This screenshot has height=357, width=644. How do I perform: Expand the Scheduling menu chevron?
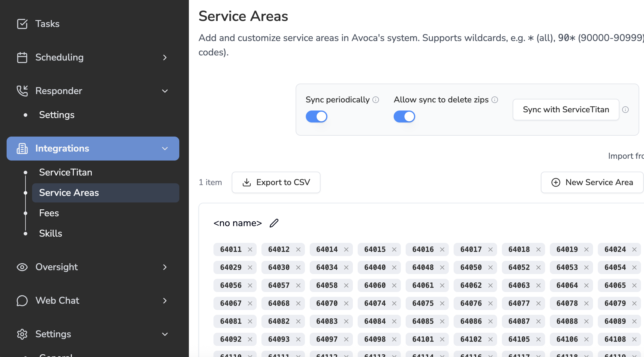tap(165, 57)
